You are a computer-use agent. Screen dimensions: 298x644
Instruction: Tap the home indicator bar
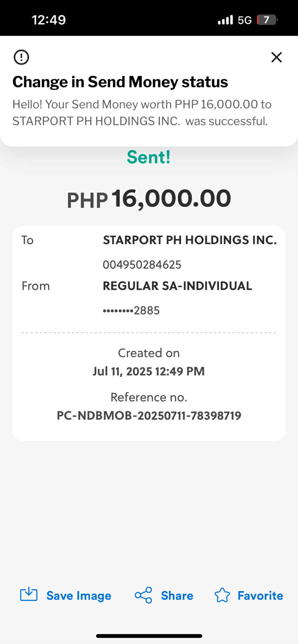(149, 636)
